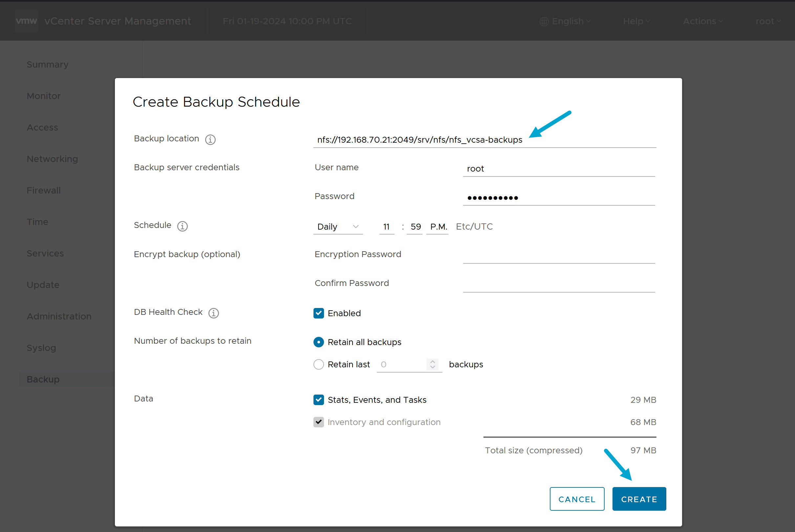Click the CREATE button
Image resolution: width=795 pixels, height=532 pixels.
click(639, 499)
